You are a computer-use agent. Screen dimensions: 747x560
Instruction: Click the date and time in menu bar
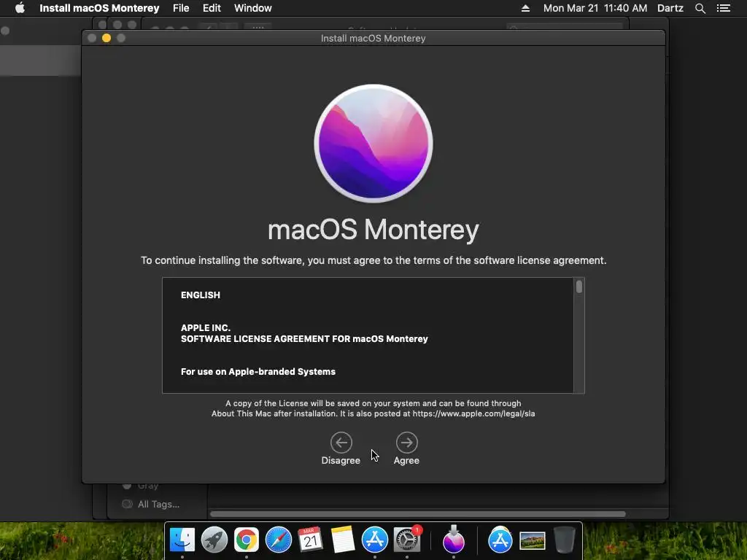[595, 8]
